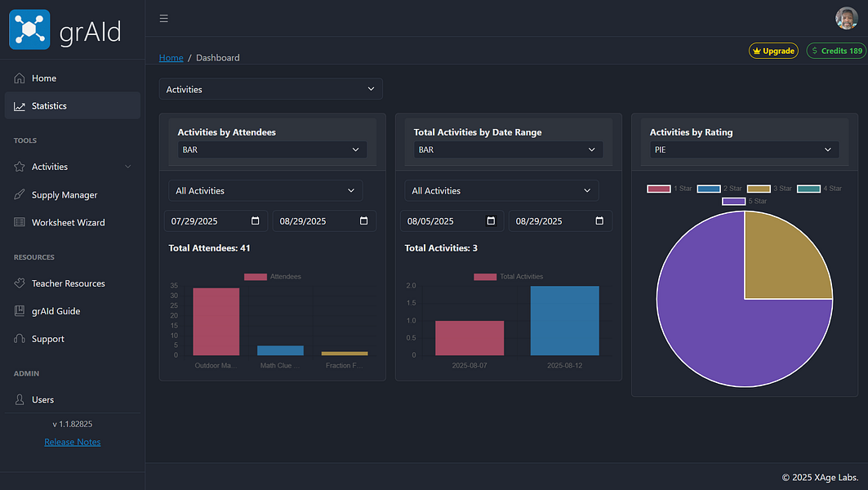Click the Upgrade button

[x=773, y=51]
